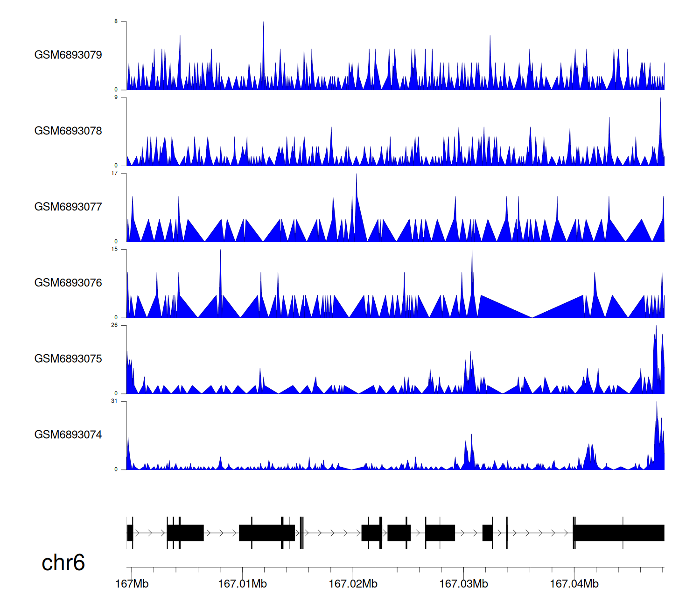Click the GSM6893079 track label
Screen dimensions: 700x616
pos(68,55)
